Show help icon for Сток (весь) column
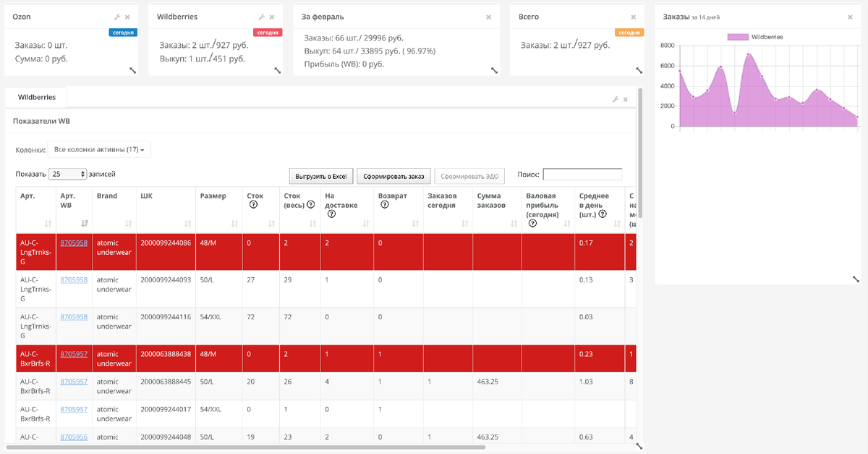 (x=311, y=205)
